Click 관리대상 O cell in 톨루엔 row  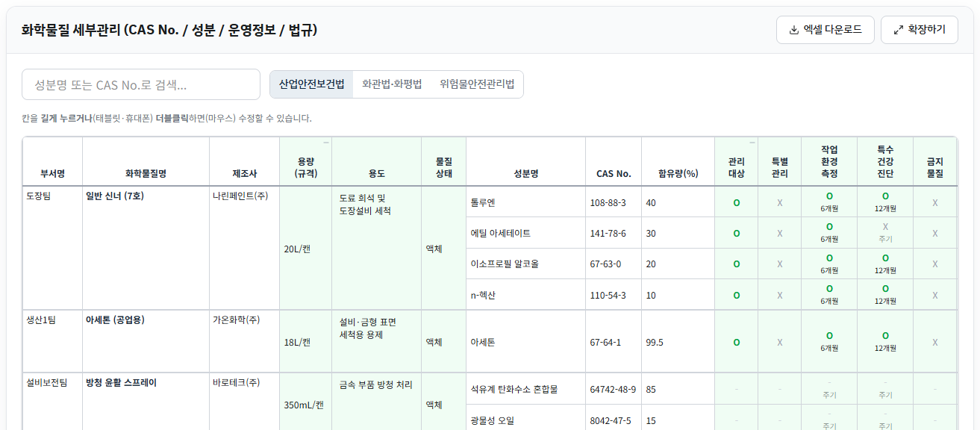pos(737,202)
